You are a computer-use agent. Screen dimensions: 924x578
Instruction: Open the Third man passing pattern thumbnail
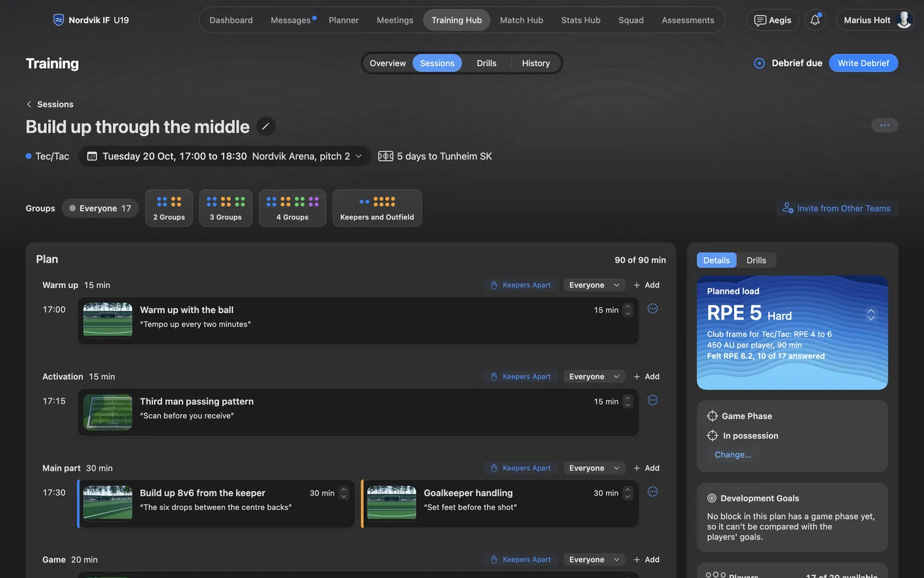tap(108, 412)
